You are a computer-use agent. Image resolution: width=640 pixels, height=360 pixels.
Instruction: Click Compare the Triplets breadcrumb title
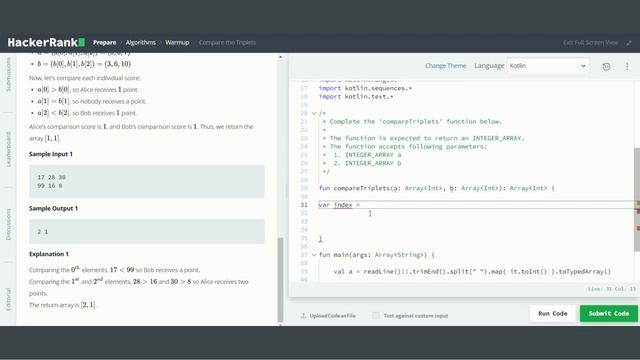click(227, 42)
